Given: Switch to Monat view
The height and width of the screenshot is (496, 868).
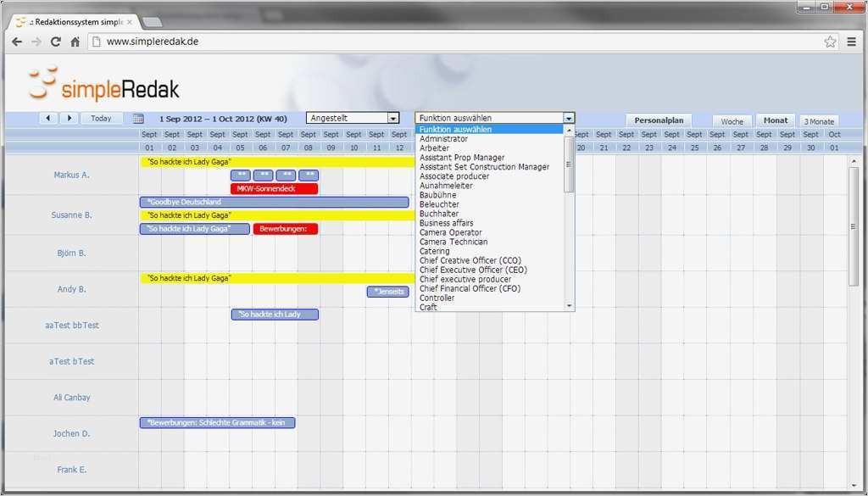Looking at the screenshot, I should (x=776, y=120).
